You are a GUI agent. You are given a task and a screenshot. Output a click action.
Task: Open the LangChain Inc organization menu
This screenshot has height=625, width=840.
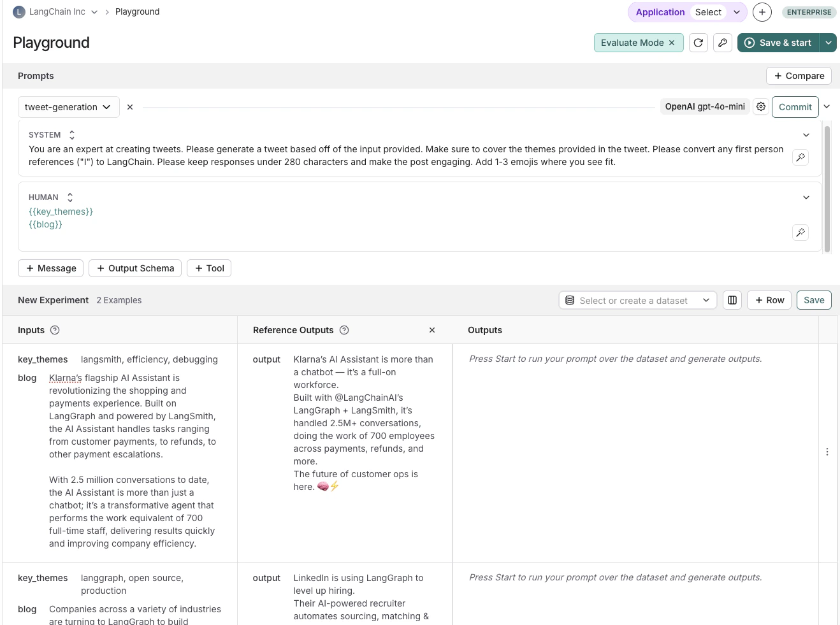(x=55, y=11)
